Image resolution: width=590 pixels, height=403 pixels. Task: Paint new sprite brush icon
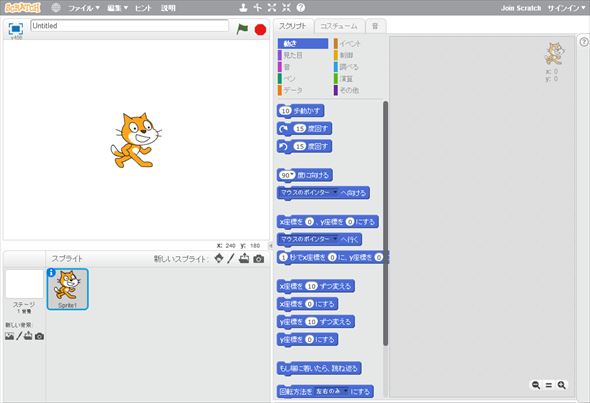coord(231,259)
